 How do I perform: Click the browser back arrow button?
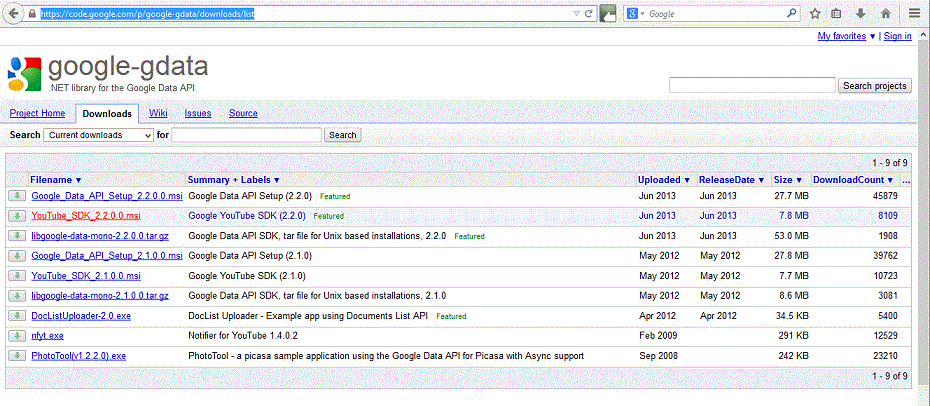[12, 13]
